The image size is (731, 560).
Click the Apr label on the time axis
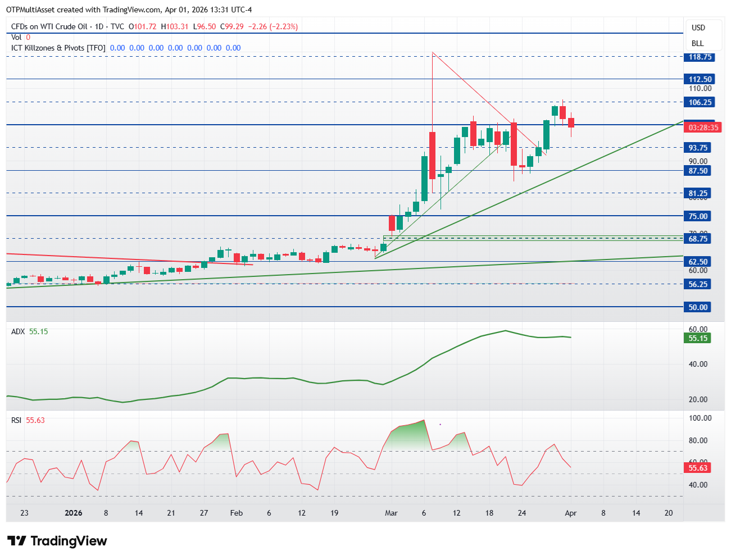(x=570, y=513)
